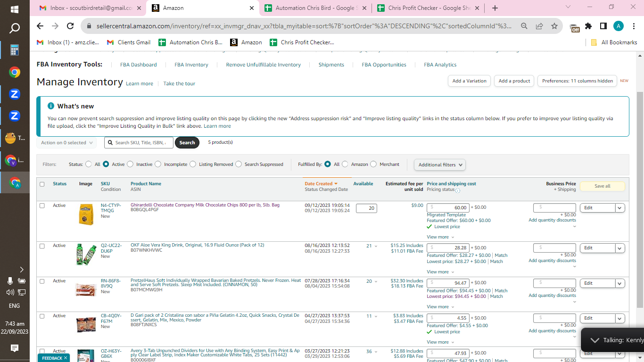Open the zoom magnifier in the address bar
The height and width of the screenshot is (362, 644).
coord(524,26)
